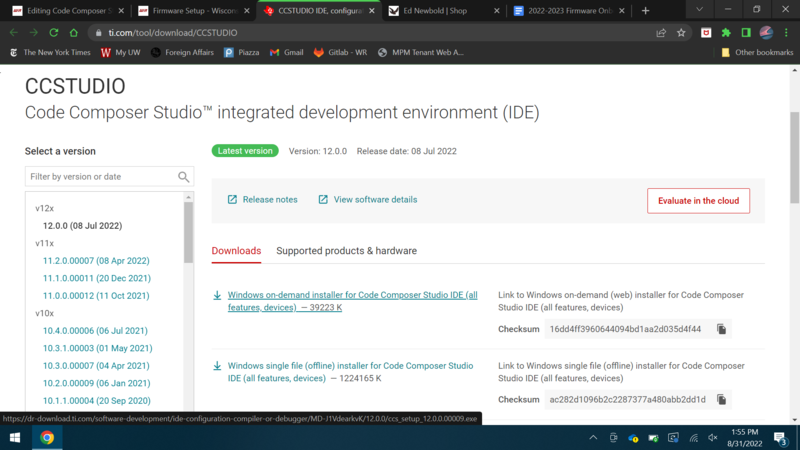Select version 10.4.0.00006 (06 Jul 2021)
Viewport: 800px width, 450px height.
[95, 331]
